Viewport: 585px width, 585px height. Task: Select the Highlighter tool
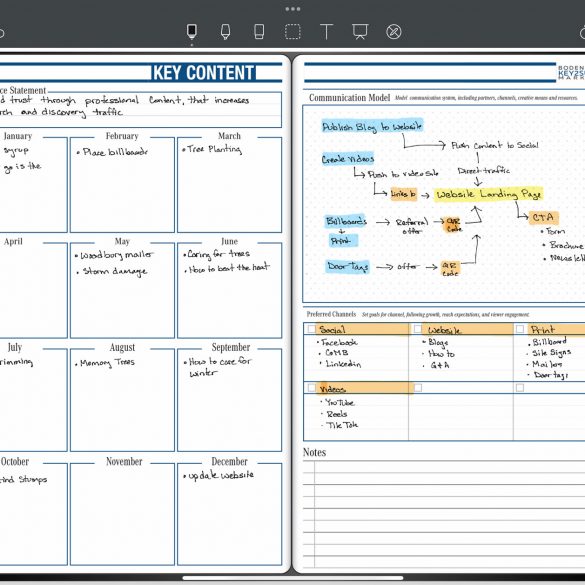point(225,31)
